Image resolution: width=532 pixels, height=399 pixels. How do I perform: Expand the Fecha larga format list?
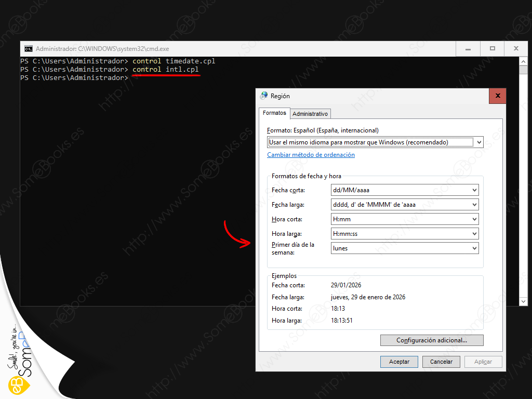[x=404, y=205]
